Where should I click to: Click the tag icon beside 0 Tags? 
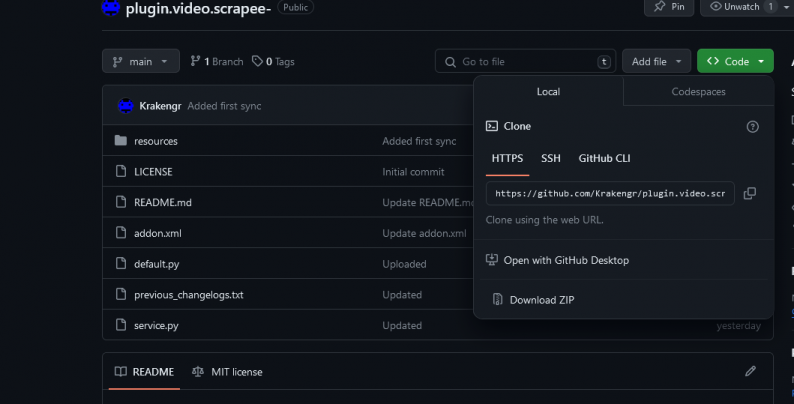click(258, 61)
